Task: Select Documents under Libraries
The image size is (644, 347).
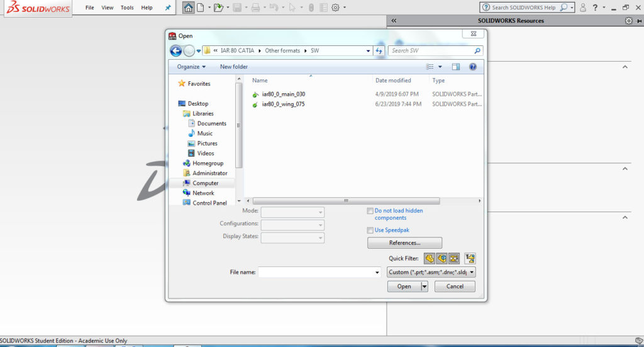Action: pyautogui.click(x=211, y=123)
